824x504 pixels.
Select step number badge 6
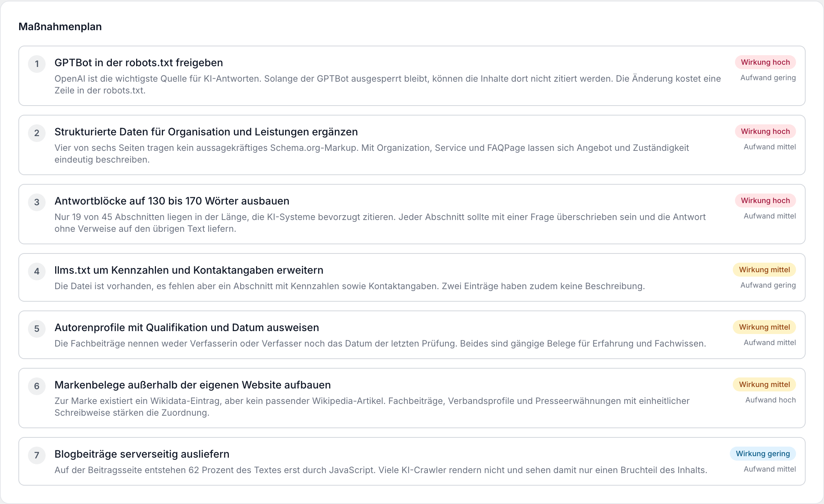(x=37, y=386)
